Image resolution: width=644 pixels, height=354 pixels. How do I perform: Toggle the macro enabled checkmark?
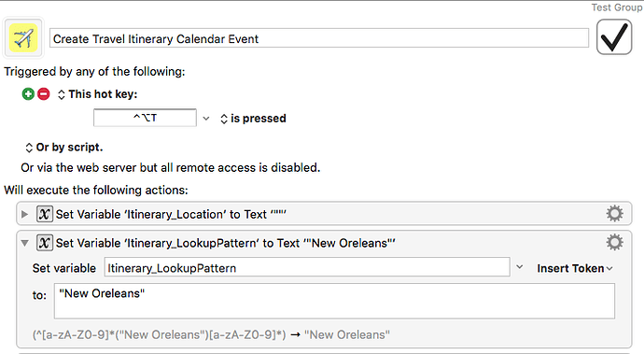614,37
